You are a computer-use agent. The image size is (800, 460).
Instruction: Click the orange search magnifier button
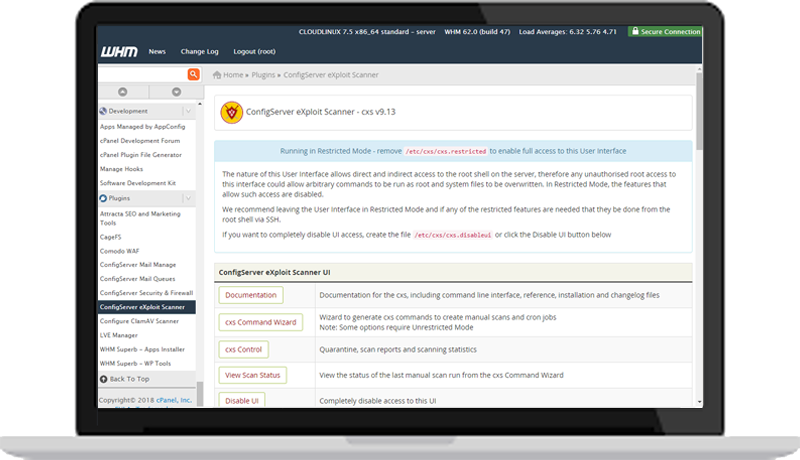(x=193, y=74)
